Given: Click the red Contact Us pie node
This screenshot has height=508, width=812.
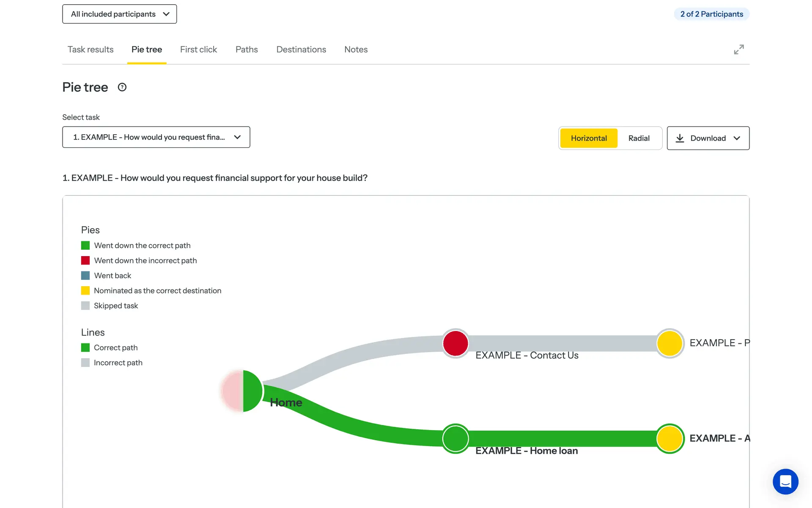Looking at the screenshot, I should click(x=455, y=343).
